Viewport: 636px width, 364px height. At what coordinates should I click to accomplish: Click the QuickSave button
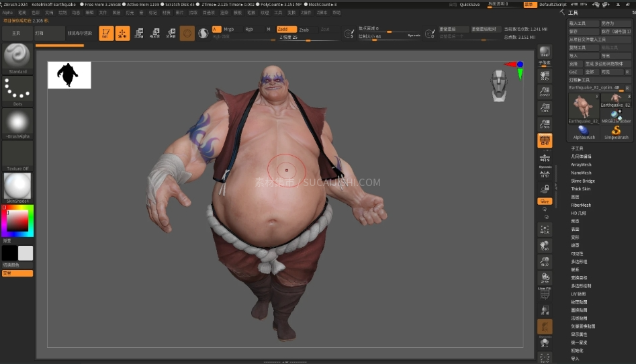pos(469,4)
